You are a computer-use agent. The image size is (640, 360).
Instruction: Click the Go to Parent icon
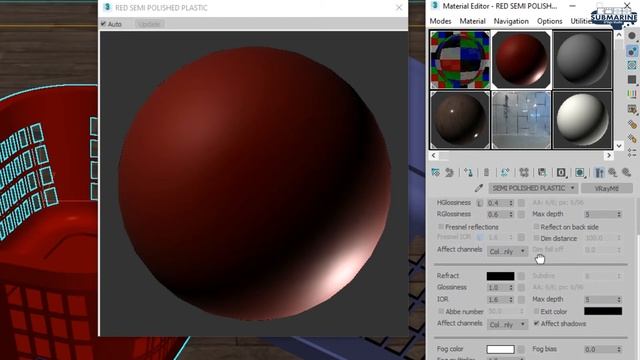pos(613,173)
